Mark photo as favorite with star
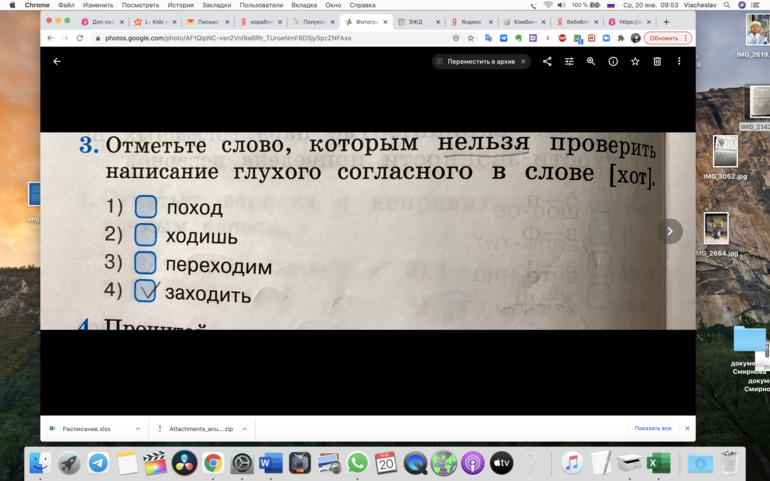This screenshot has width=770, height=481. pyautogui.click(x=635, y=62)
